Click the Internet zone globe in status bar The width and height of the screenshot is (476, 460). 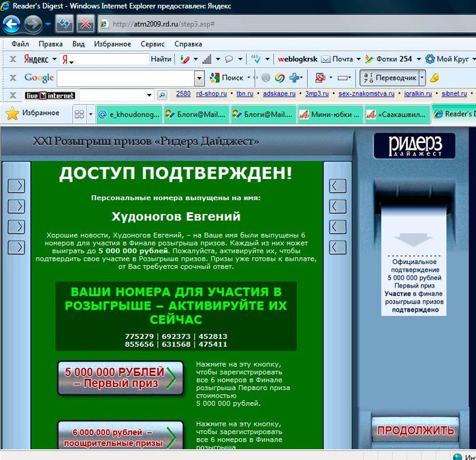pos(457,457)
